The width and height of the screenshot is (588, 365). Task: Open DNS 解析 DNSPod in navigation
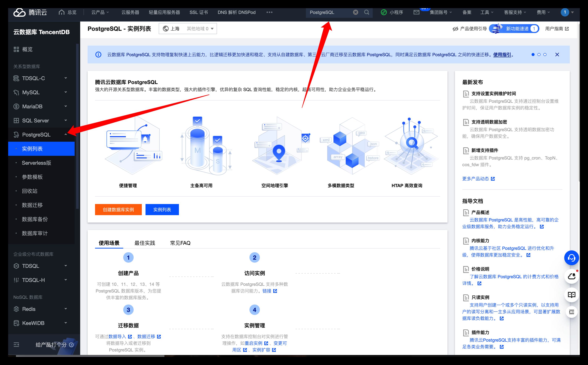pyautogui.click(x=236, y=12)
